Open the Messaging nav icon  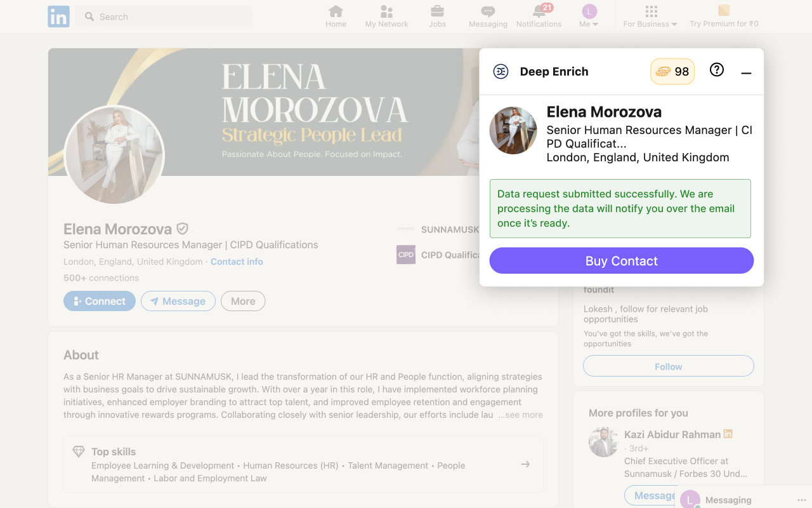488,11
